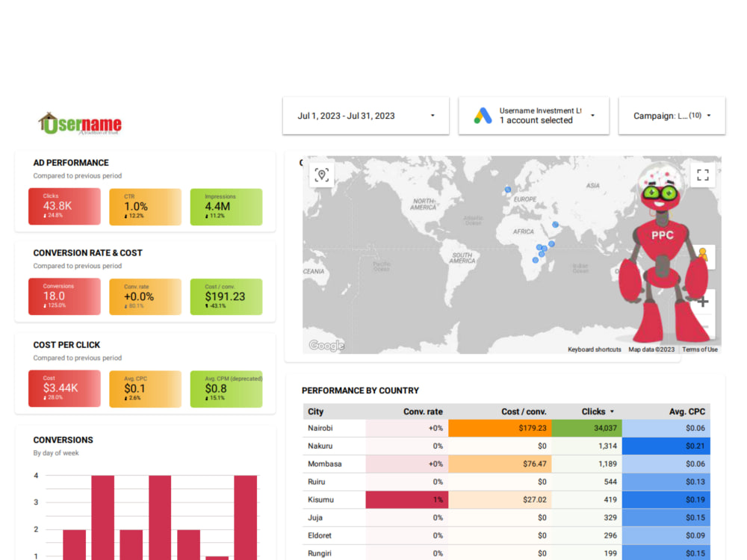Open the Campaign filter dropdown
The width and height of the screenshot is (747, 560).
click(672, 116)
